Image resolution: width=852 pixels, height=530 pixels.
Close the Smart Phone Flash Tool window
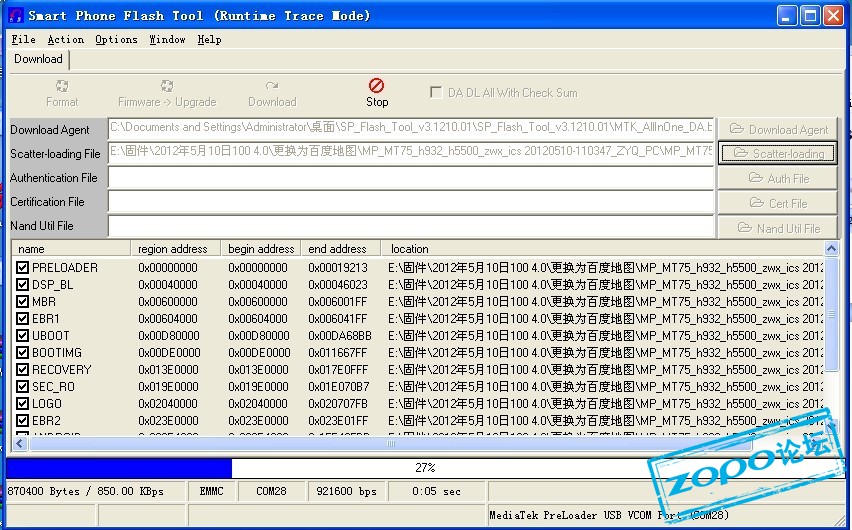coord(833,16)
